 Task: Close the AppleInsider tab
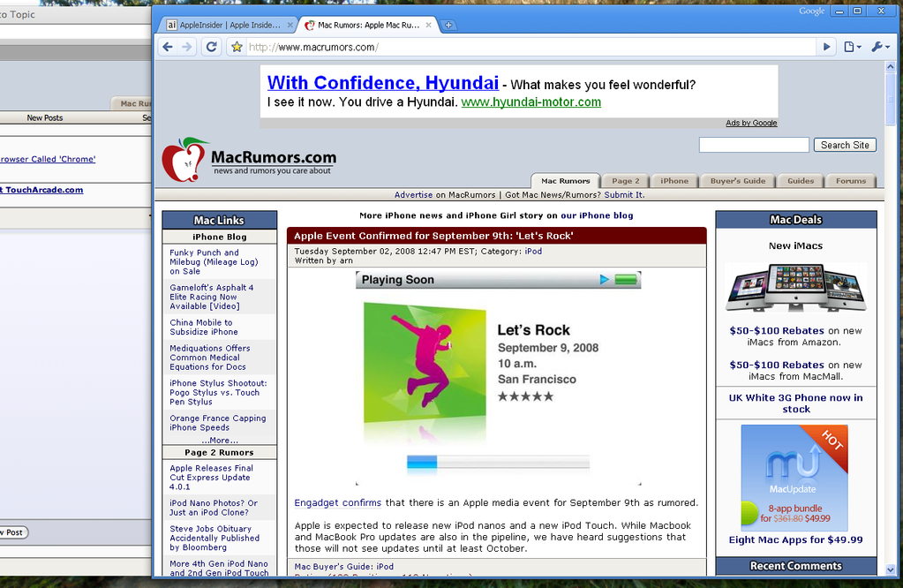click(x=290, y=25)
